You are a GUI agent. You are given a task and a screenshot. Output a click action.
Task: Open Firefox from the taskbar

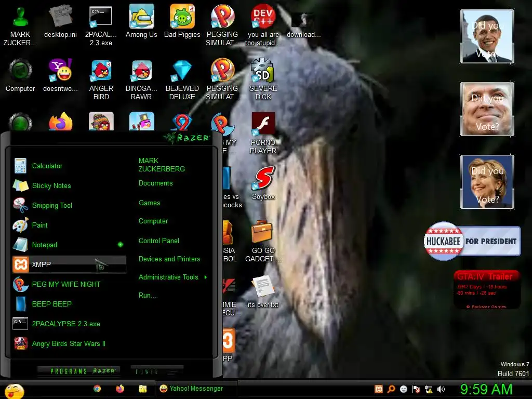pyautogui.click(x=120, y=389)
